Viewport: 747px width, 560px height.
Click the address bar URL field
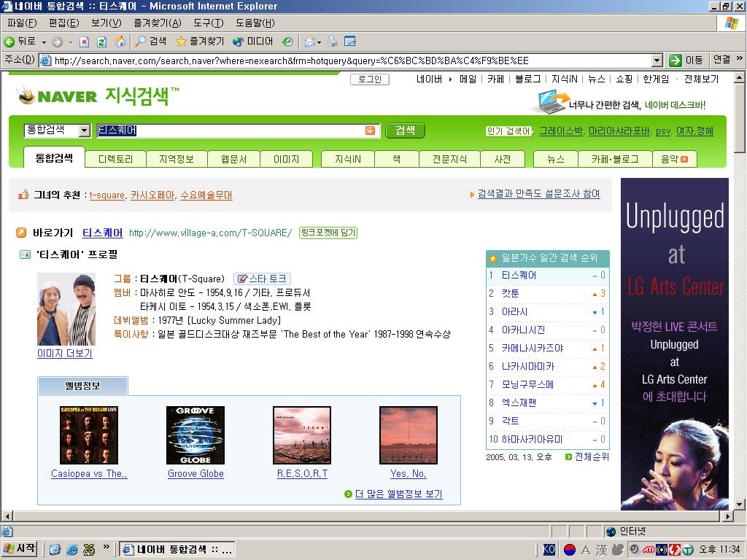pos(345,61)
